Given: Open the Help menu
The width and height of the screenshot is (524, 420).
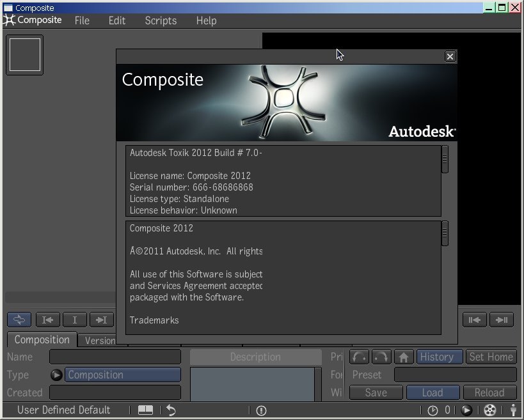Looking at the screenshot, I should [x=206, y=20].
